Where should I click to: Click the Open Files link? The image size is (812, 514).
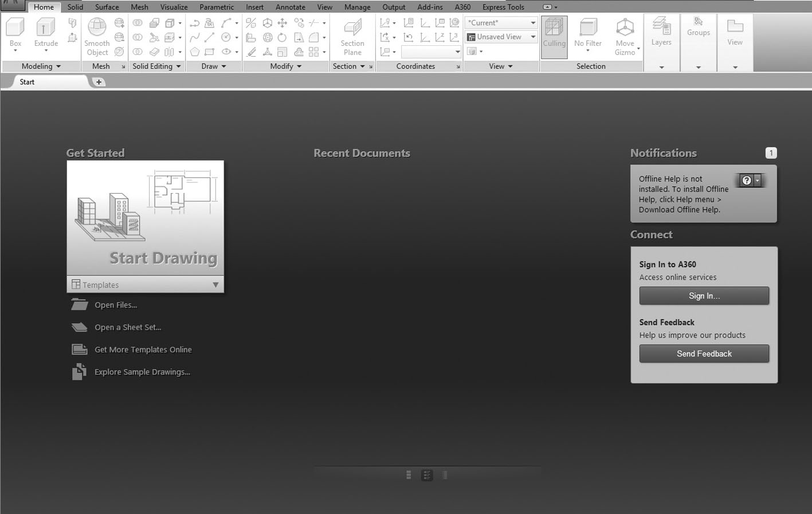click(116, 305)
